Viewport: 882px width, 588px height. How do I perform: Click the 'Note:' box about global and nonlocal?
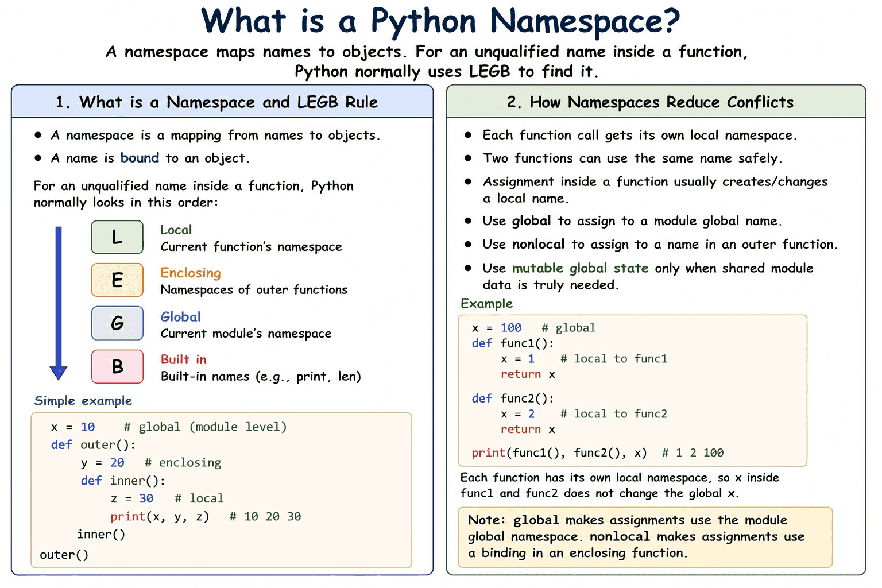[x=645, y=537]
